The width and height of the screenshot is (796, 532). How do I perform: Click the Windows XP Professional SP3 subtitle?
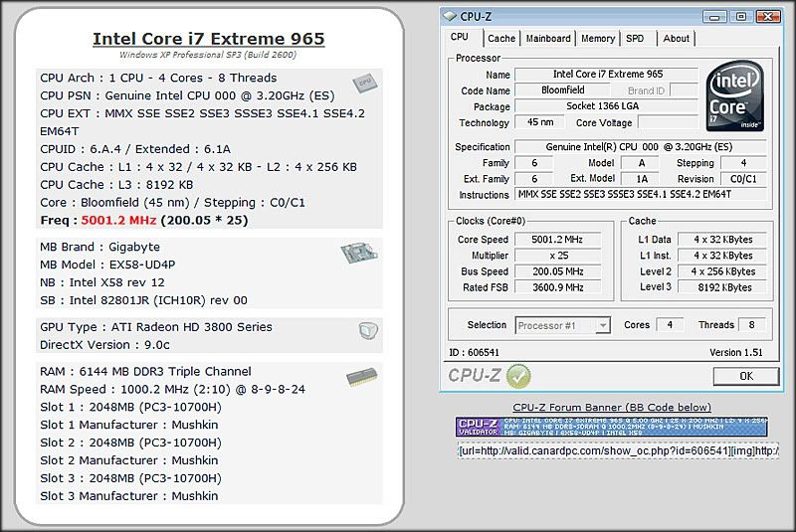tap(208, 55)
